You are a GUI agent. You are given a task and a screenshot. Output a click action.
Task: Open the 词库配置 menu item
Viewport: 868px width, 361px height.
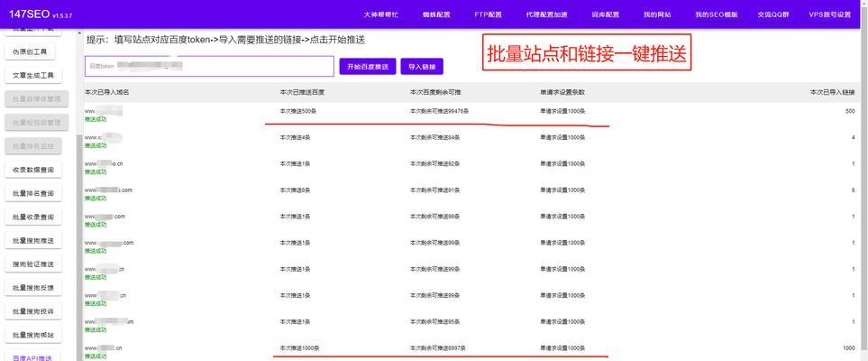coord(605,15)
